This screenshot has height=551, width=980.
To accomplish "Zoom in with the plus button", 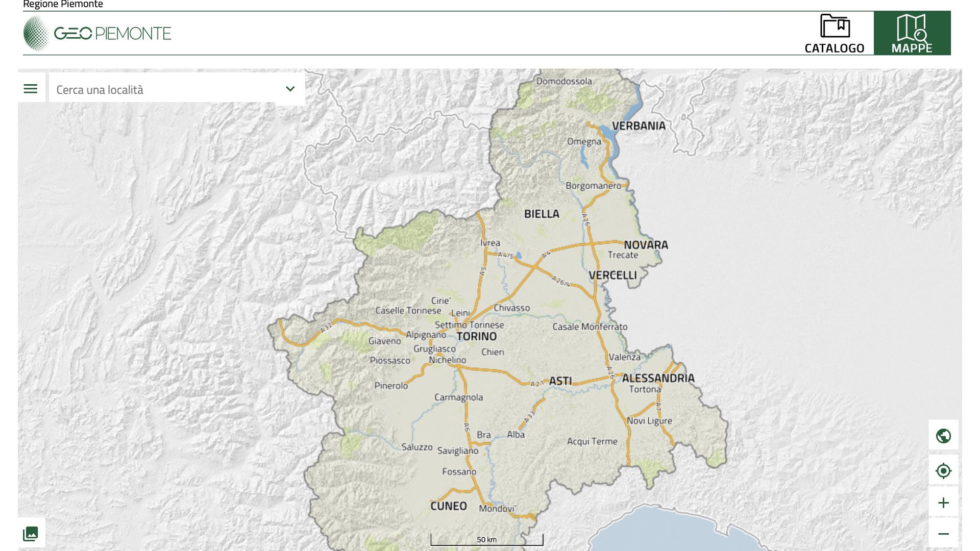I will coord(943,503).
